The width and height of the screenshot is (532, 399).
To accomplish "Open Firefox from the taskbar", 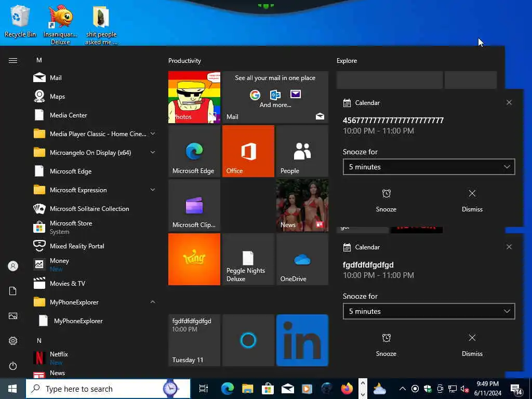I will click(x=347, y=389).
